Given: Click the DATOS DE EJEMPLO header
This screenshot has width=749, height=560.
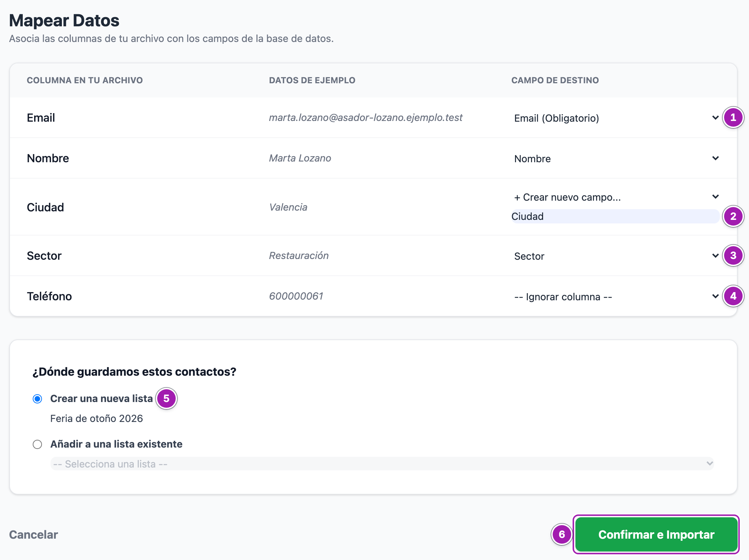Looking at the screenshot, I should pos(312,80).
